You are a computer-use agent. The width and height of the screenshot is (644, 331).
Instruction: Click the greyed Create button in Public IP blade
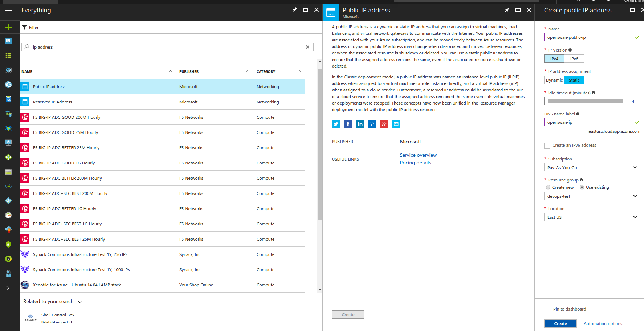(348, 315)
